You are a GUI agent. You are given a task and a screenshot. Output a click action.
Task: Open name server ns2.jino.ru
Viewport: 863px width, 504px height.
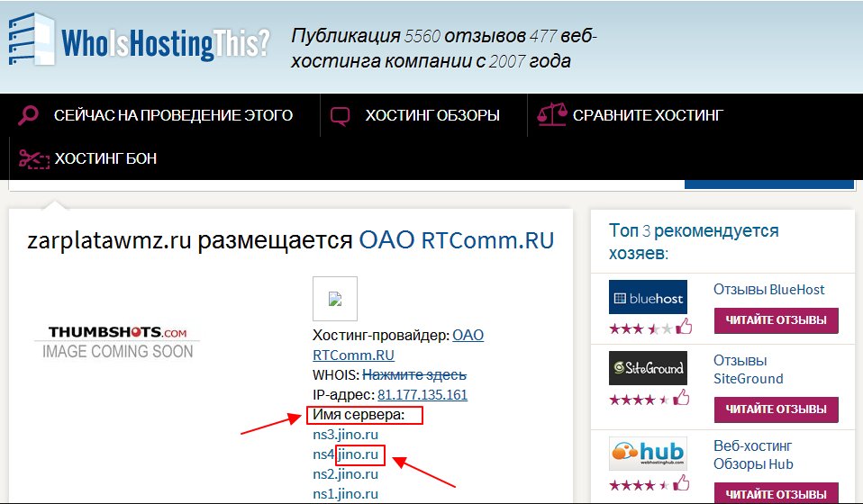[x=345, y=474]
